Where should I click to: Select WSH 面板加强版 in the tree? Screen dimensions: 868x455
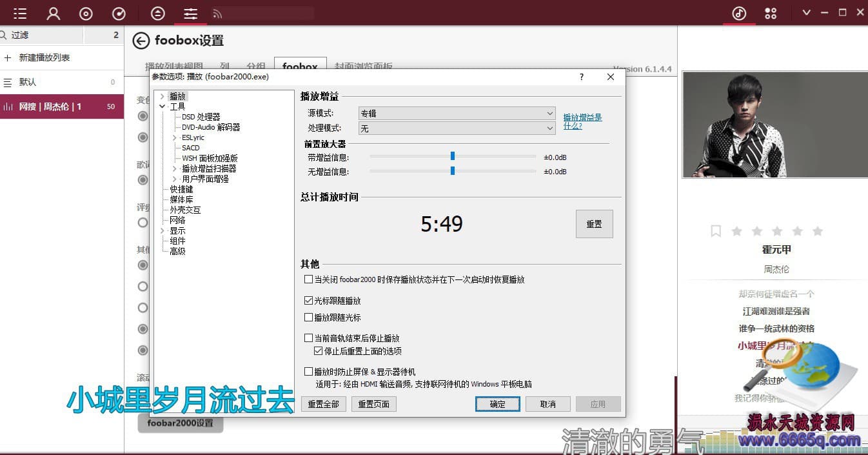coord(210,158)
